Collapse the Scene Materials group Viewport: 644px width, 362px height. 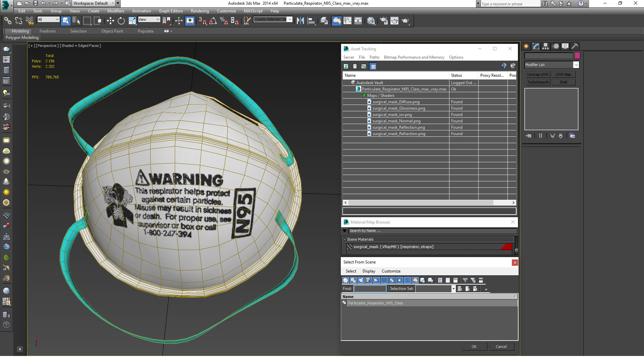coord(345,239)
